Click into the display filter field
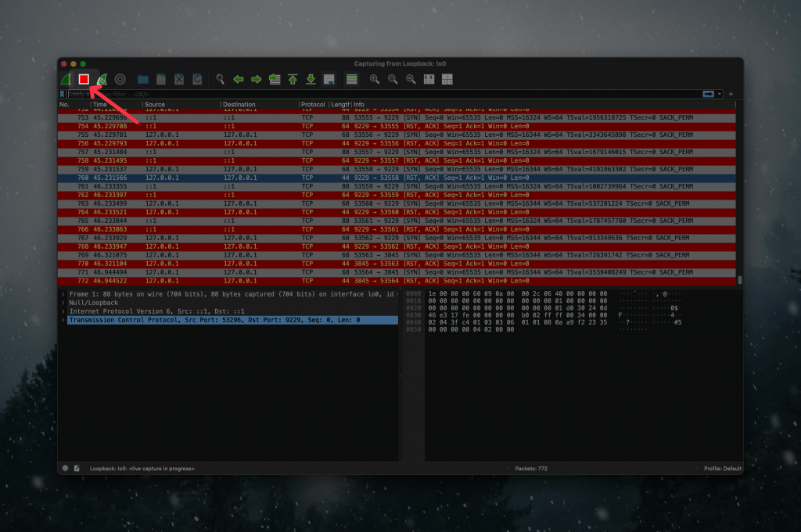801x532 pixels. coord(383,94)
